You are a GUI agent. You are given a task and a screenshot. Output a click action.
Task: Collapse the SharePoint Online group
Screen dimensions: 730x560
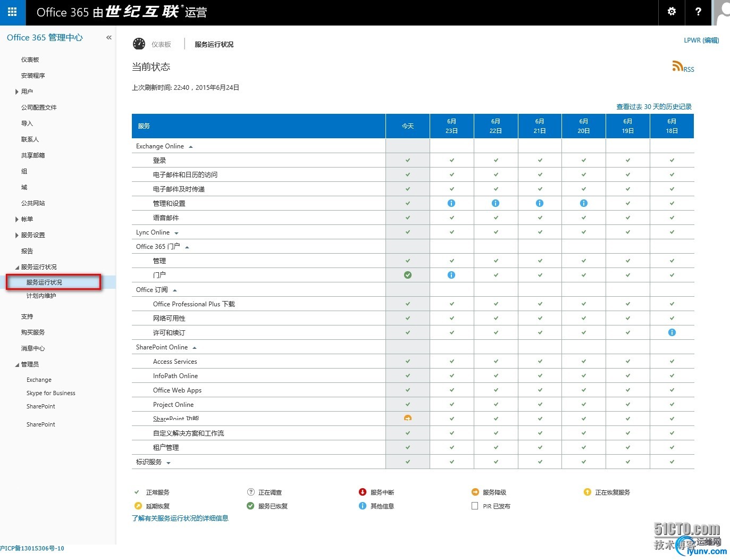click(x=195, y=348)
